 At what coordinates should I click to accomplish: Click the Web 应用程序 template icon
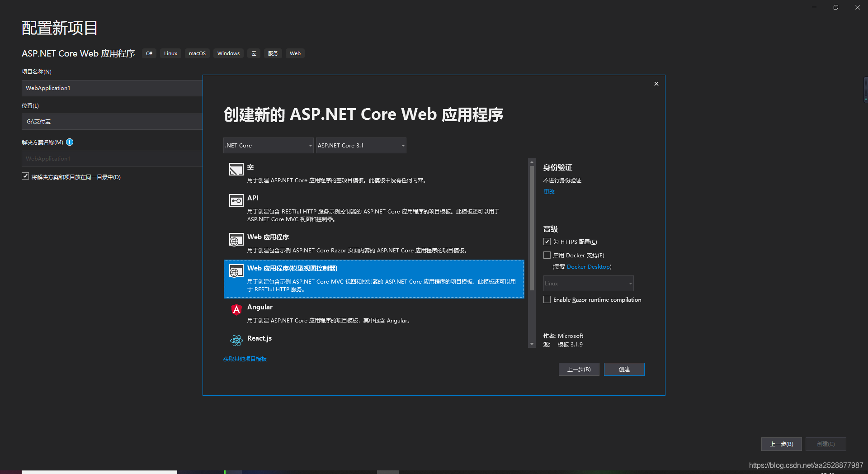(x=236, y=239)
